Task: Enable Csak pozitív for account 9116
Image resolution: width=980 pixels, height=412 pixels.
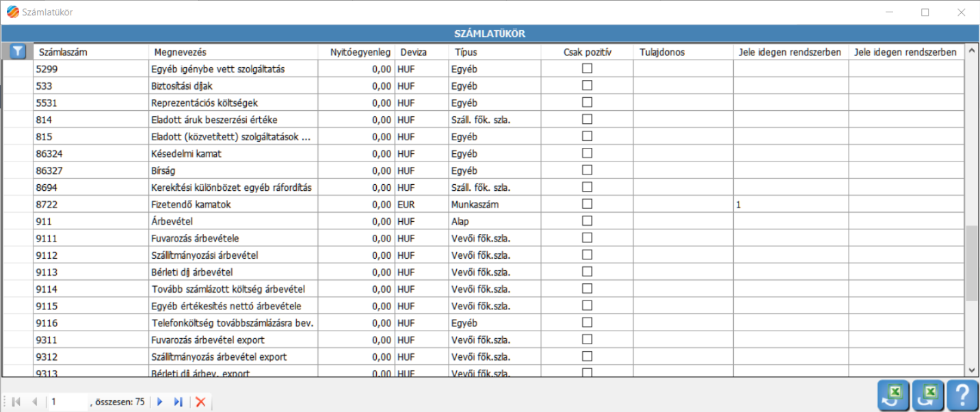Action: 587,322
